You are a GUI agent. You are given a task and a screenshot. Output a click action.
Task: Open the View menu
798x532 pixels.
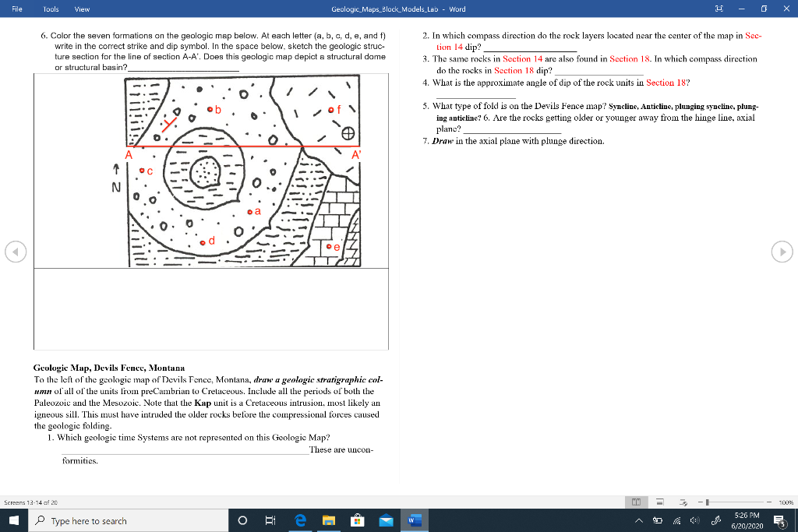[80, 9]
